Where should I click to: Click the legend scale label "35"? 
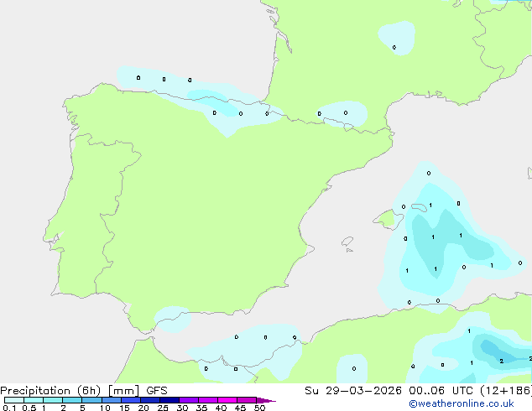[201, 408]
